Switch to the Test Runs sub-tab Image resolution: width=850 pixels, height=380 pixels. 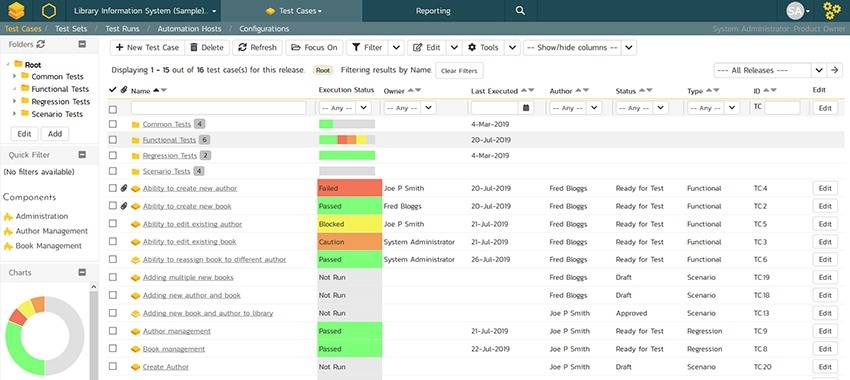click(x=122, y=29)
